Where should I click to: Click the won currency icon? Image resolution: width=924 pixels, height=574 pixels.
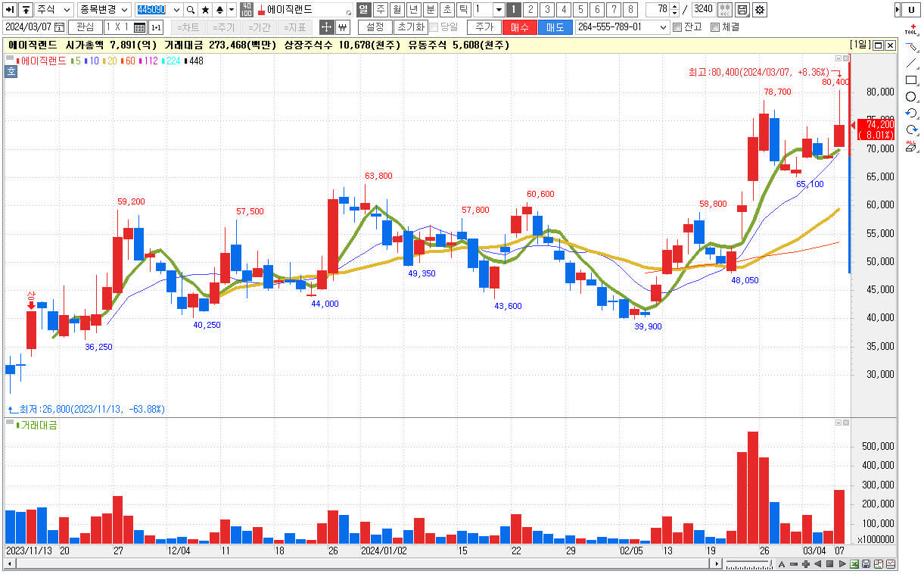[342, 27]
